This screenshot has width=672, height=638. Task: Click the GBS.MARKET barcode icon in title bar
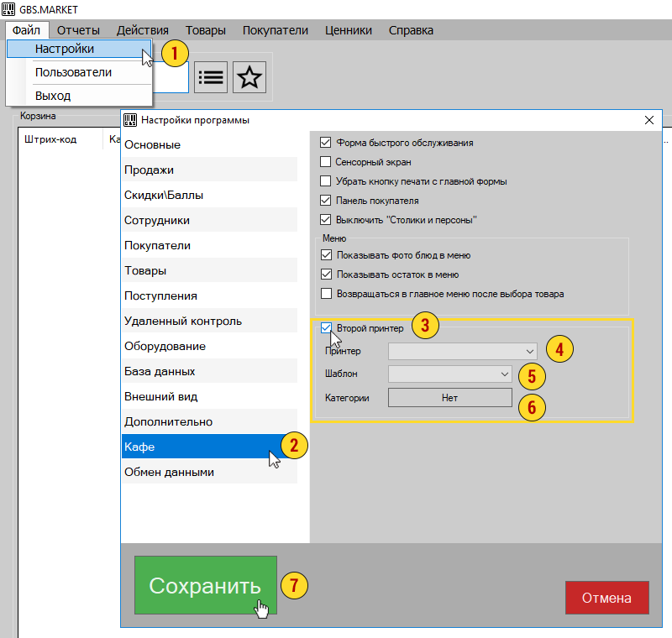(8, 9)
